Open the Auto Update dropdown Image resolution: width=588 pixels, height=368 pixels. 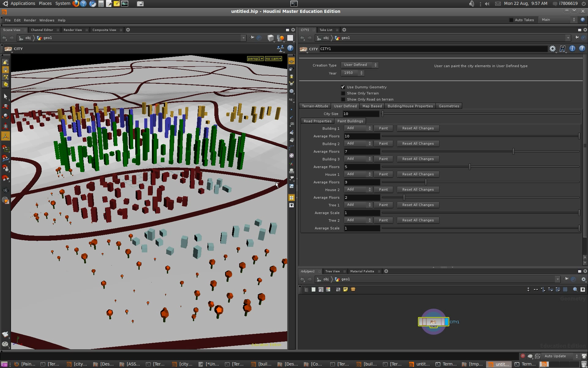click(560, 356)
